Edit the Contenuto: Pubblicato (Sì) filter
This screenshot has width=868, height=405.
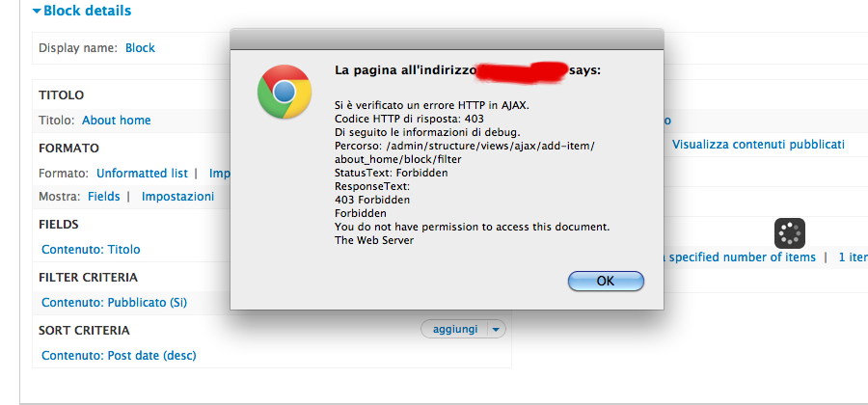point(114,303)
